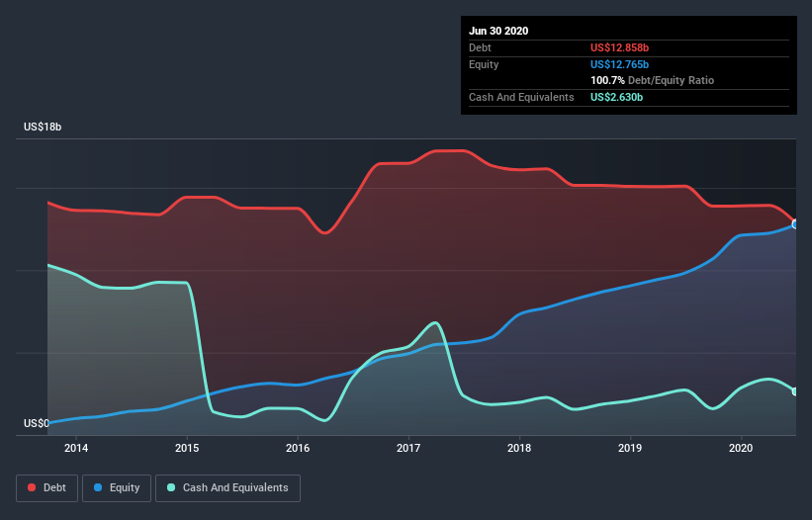The width and height of the screenshot is (812, 520).
Task: Click the Cash data point marker at Jun 2020
Action: pos(795,391)
